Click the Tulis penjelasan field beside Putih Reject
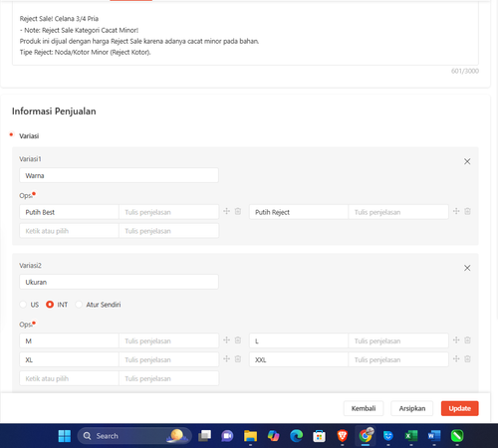The height and width of the screenshot is (448, 498). [x=398, y=212]
